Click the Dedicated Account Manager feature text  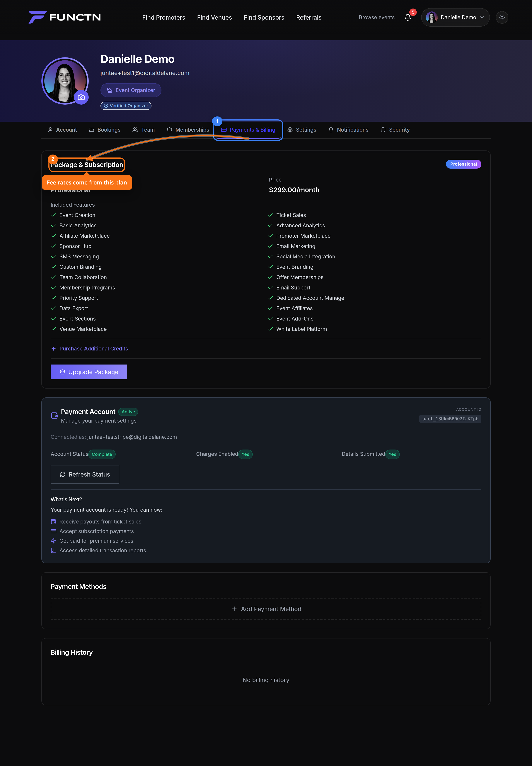[x=311, y=298]
